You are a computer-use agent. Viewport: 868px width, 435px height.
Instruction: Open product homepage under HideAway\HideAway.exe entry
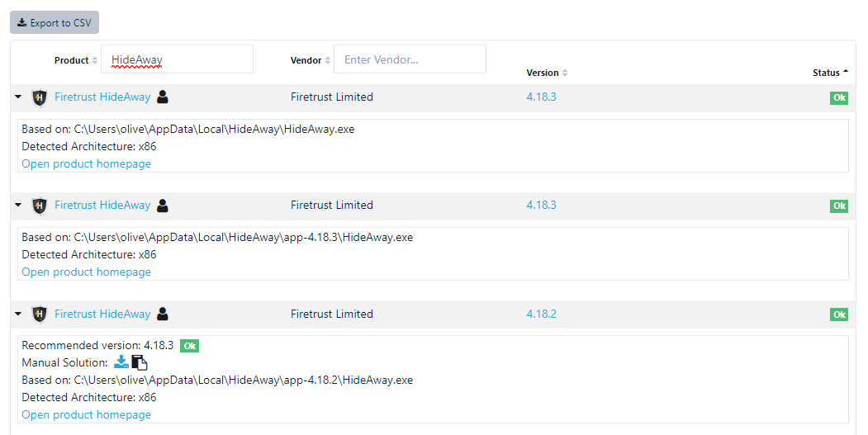(x=87, y=163)
